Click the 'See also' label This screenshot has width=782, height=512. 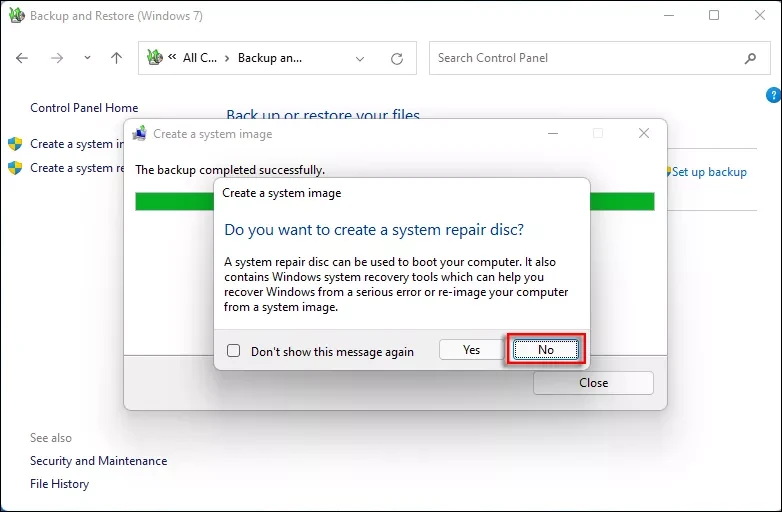coord(51,438)
